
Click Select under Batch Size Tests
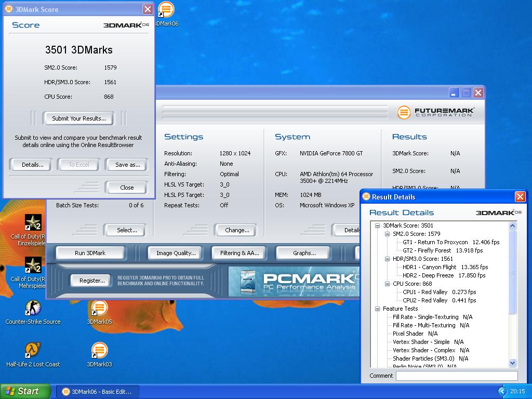[x=125, y=230]
